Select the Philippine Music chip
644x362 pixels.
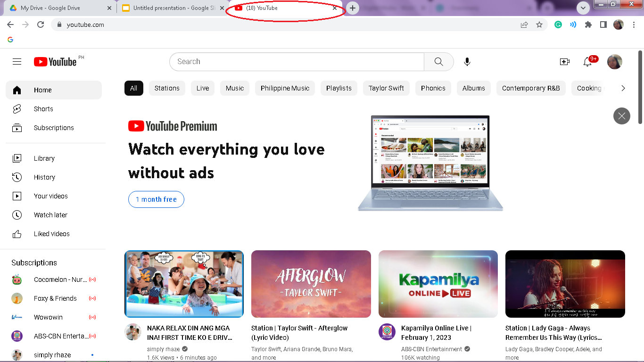(285, 88)
